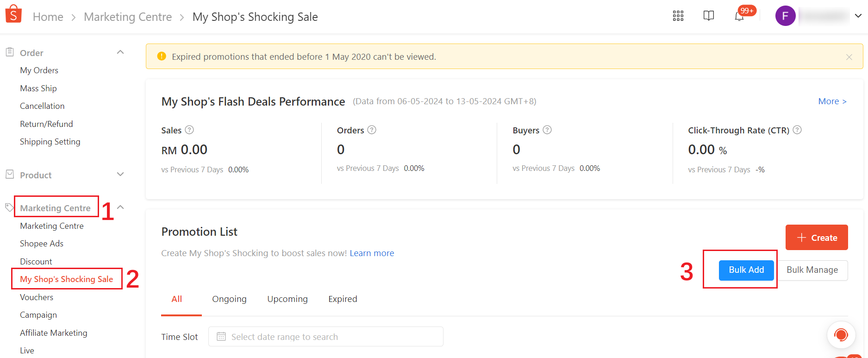Click the Bulk Manage button
This screenshot has width=868, height=358.
pos(812,270)
